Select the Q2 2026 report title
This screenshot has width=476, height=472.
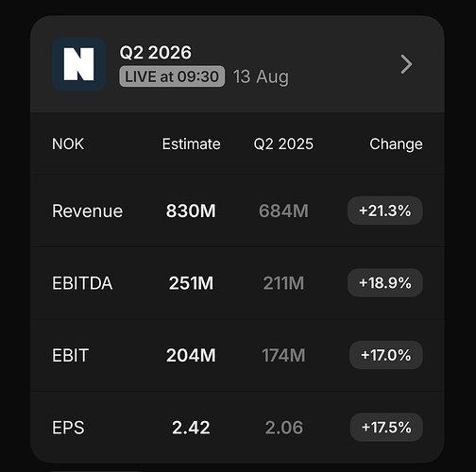(155, 52)
